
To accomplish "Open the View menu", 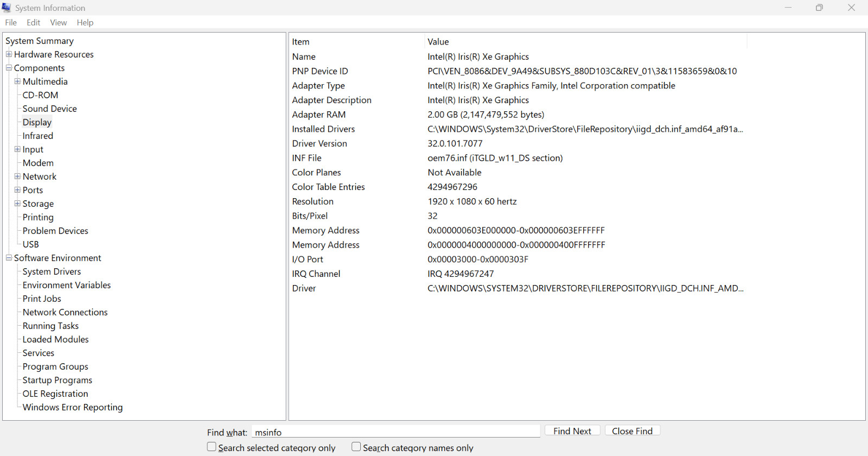I will (x=59, y=22).
